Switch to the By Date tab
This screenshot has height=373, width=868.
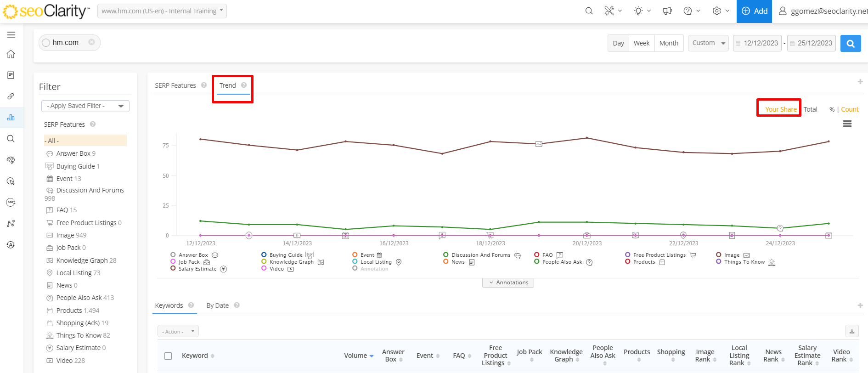click(217, 305)
